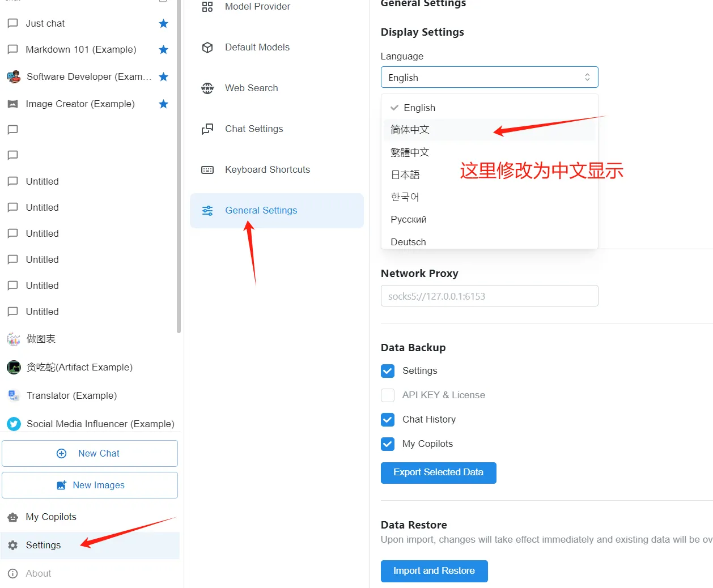Uncheck the Settings backup checkbox

(x=388, y=371)
